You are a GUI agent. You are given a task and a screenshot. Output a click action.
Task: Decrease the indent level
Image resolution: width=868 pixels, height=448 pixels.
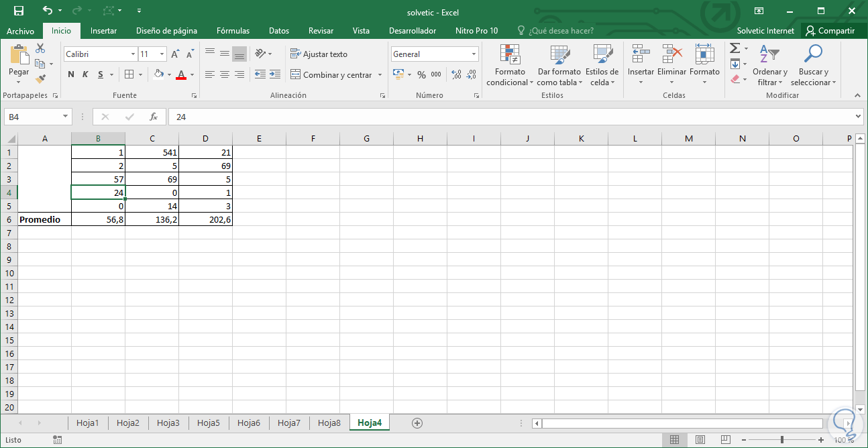pyautogui.click(x=260, y=74)
